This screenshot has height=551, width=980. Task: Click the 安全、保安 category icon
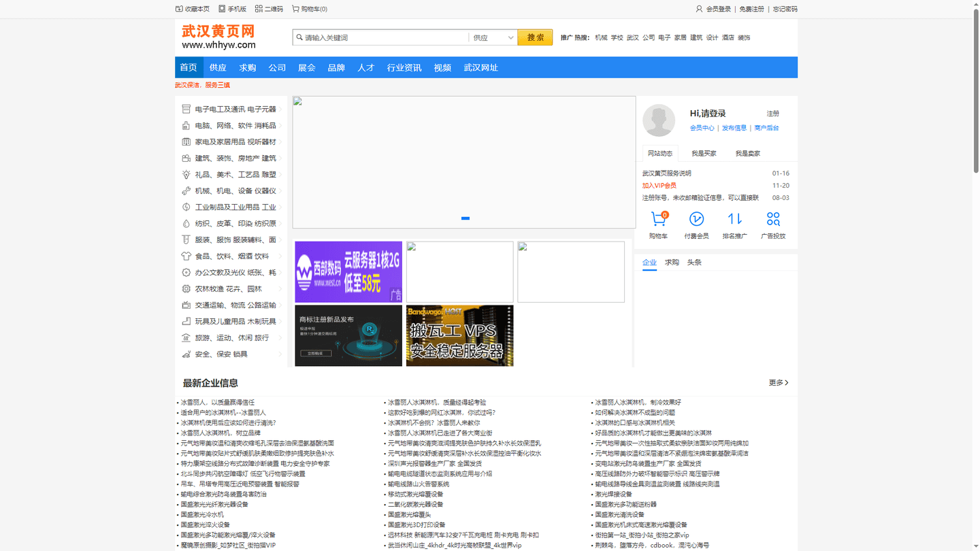[186, 354]
